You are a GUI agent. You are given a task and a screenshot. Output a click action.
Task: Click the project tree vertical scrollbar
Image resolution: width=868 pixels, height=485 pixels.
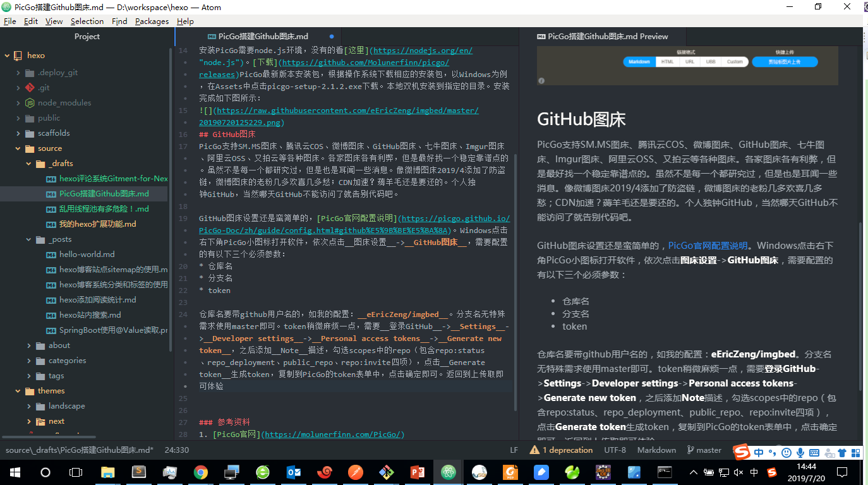pyautogui.click(x=171, y=199)
